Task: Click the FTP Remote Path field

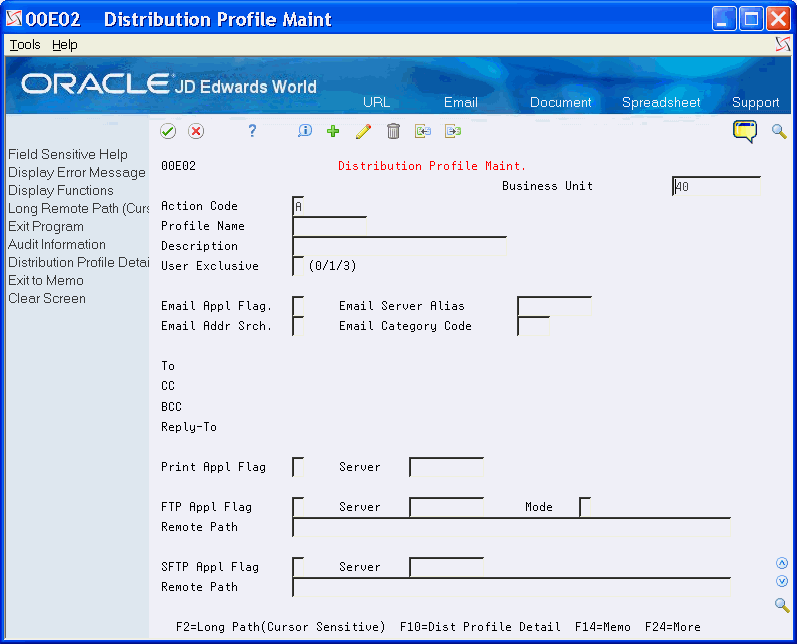Action: click(511, 527)
